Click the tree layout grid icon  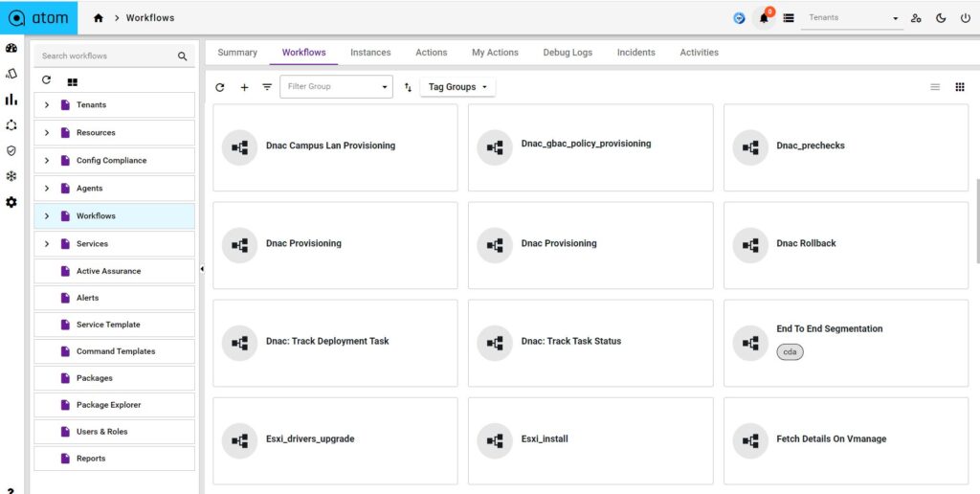73,82
